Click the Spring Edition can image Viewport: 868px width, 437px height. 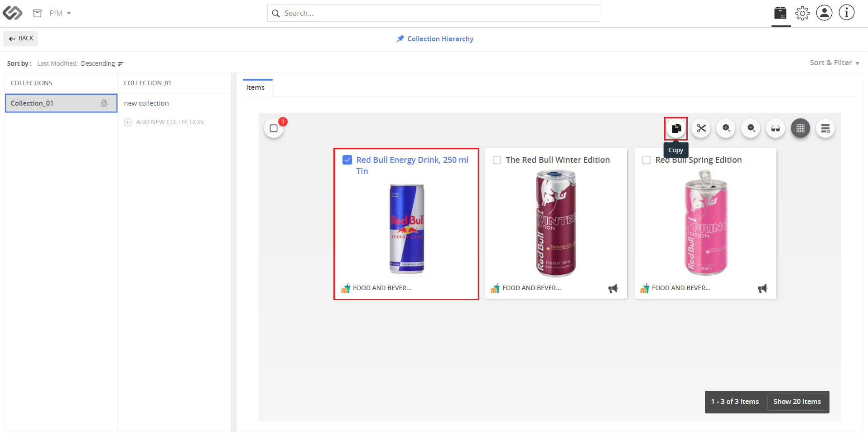click(706, 223)
